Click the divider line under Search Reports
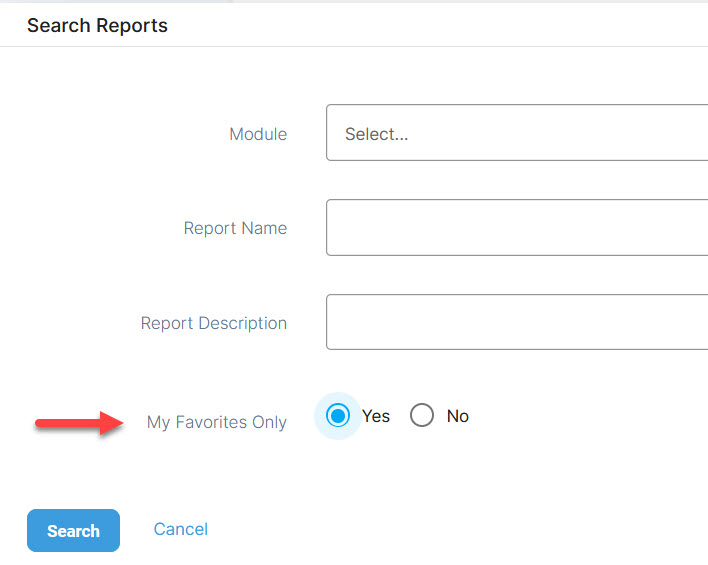This screenshot has width=708, height=565. click(x=354, y=46)
